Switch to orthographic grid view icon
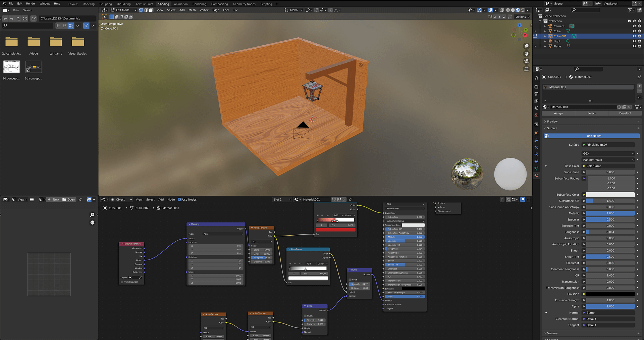This screenshot has height=340, width=644. (526, 69)
